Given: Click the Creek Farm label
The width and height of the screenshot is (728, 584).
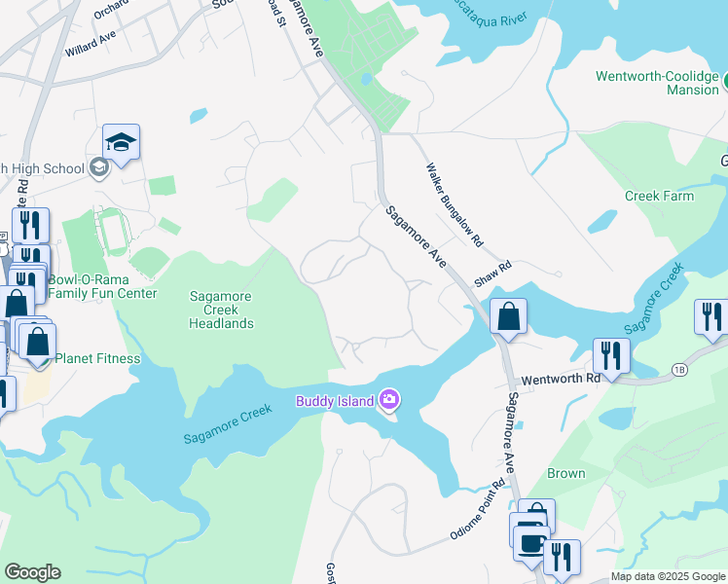Looking at the screenshot, I should coord(659,196).
